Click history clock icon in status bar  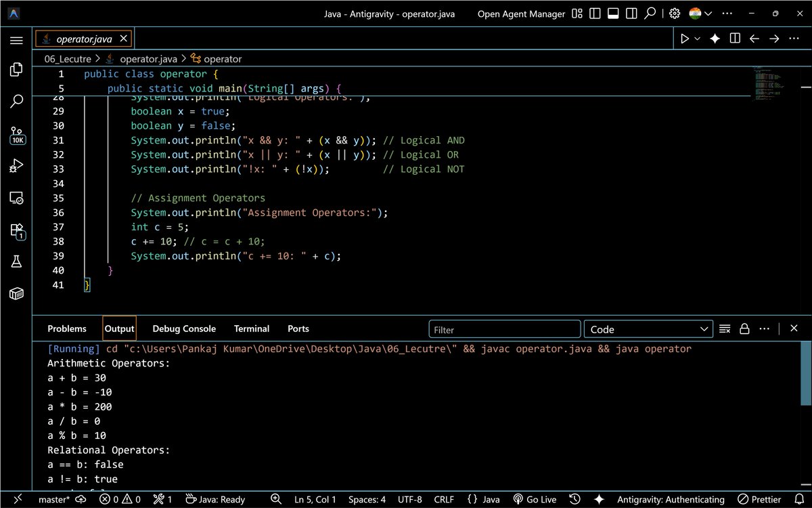[x=575, y=499]
